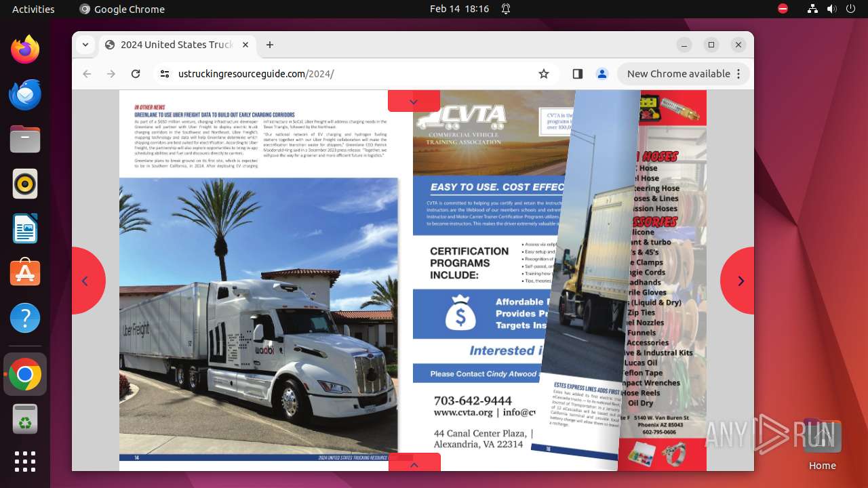Image resolution: width=868 pixels, height=488 pixels.
Task: Bookmark this page with the star
Action: [544, 74]
